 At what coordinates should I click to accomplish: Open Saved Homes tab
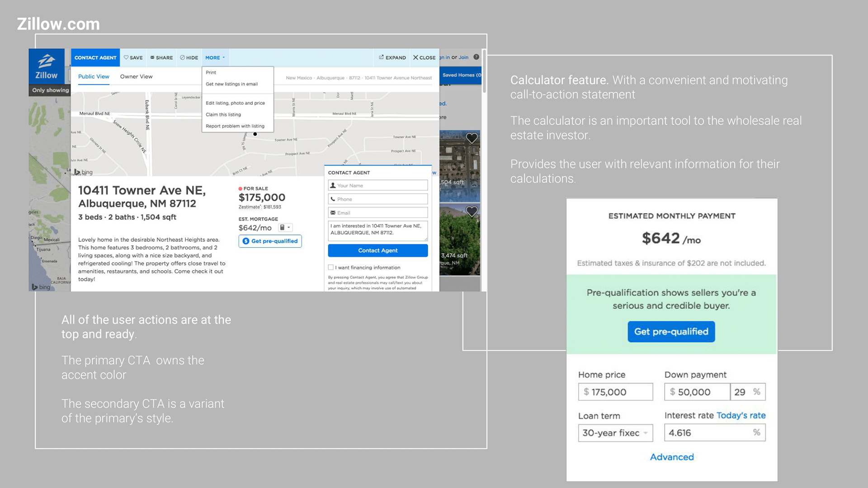click(x=461, y=75)
